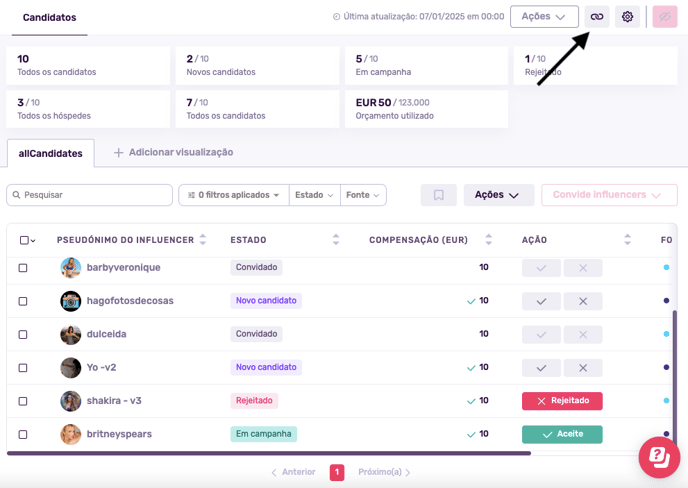The width and height of the screenshot is (688, 488).
Task: Sort the Compensação (EUR) column
Action: click(488, 240)
